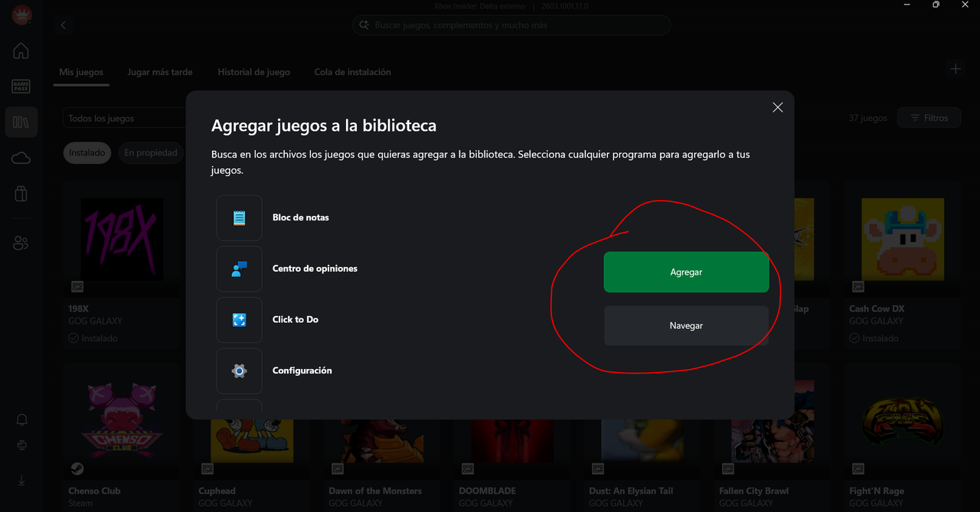Open the Chenso Club game thumbnail
980x512 pixels.
122,421
